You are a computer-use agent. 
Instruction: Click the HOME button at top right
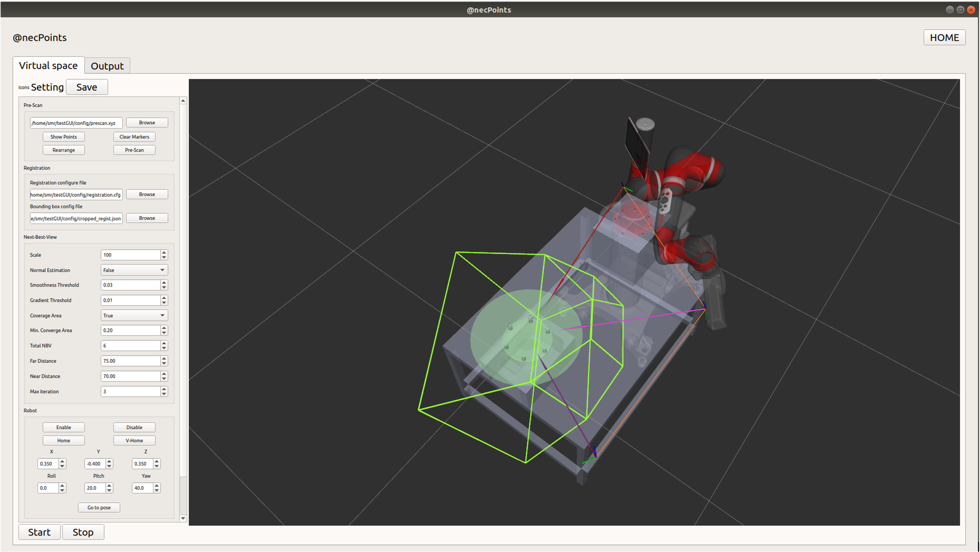pos(944,37)
